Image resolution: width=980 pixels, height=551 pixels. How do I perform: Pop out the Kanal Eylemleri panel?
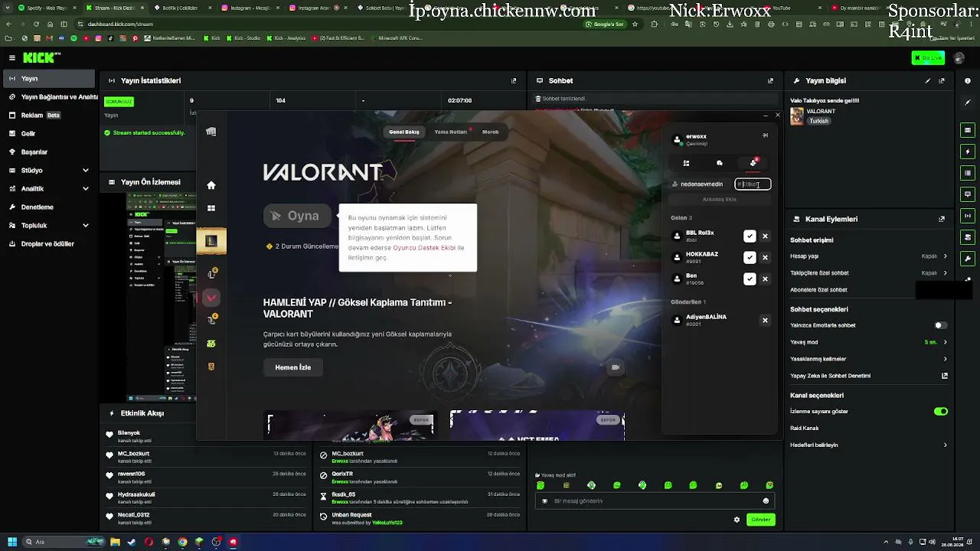[942, 219]
